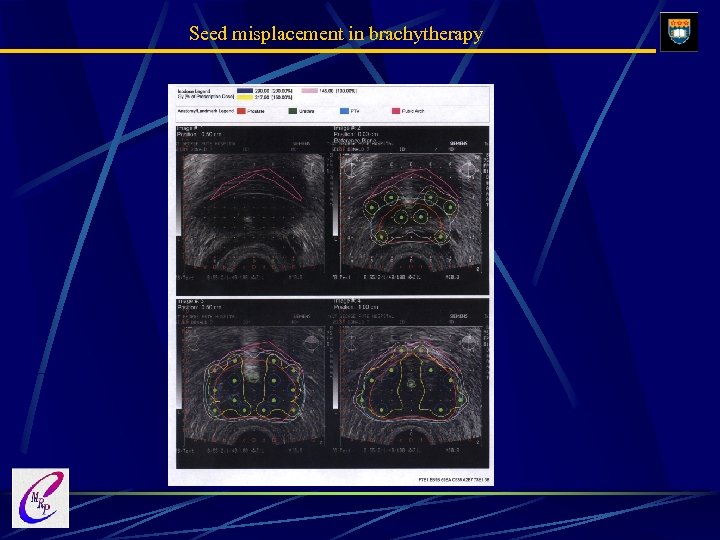Select the pink 145.00 isodose legend swatch
The width and height of the screenshot is (720, 540).
coord(309,91)
